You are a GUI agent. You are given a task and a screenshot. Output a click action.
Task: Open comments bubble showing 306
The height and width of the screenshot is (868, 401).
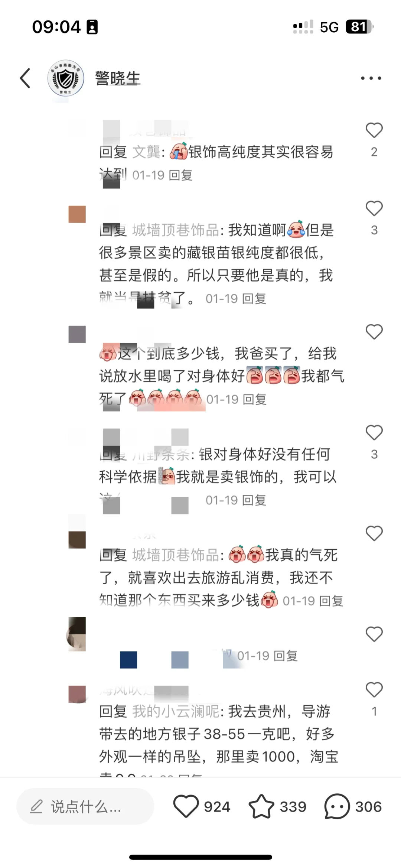point(337,806)
